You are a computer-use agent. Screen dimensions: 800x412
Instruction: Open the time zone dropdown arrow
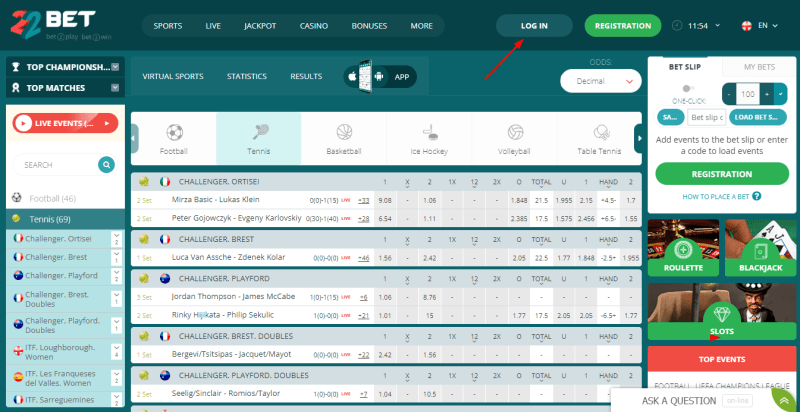pyautogui.click(x=718, y=25)
